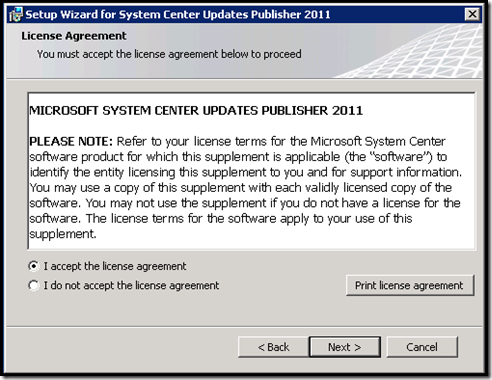Screen dimensions: 492x380
Task: Click the last license line 'supplement.'
Action: tap(63, 234)
